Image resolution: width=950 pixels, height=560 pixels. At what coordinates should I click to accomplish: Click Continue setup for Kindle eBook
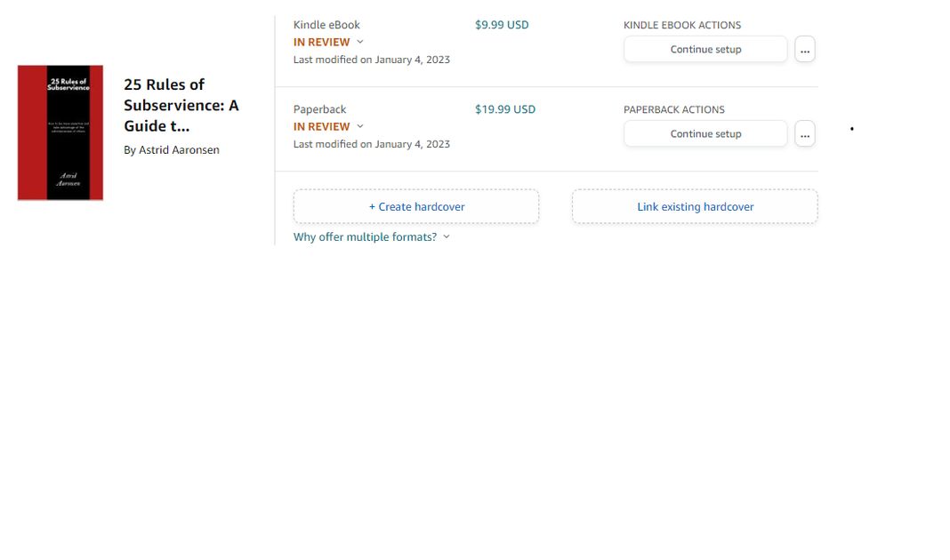[705, 50]
